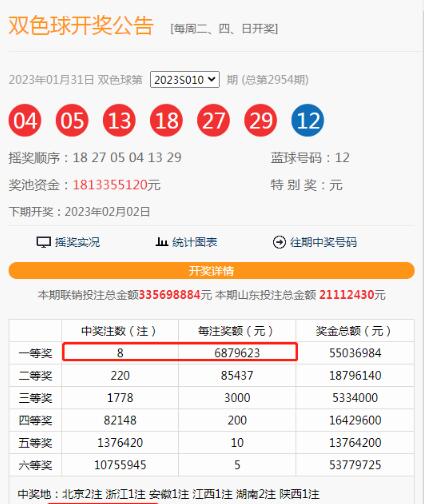Screen dimensions: 424x504
Task: Click the 二等奖 row label
Action: pyautogui.click(x=35, y=376)
